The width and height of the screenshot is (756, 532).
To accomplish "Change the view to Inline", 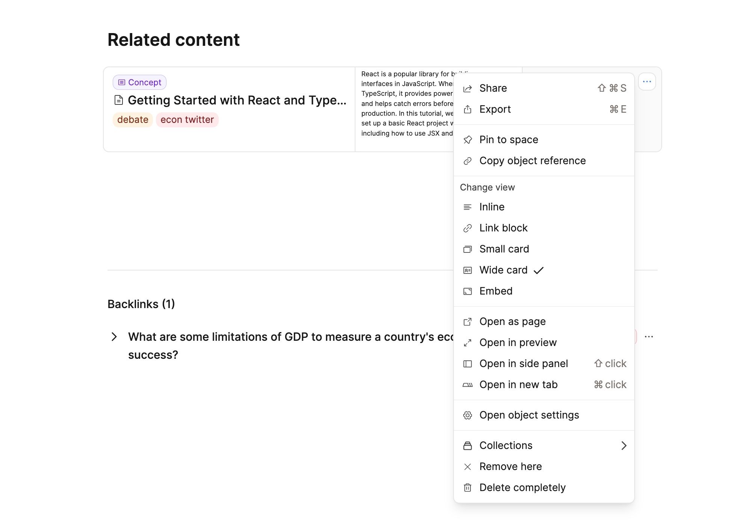I will 492,207.
